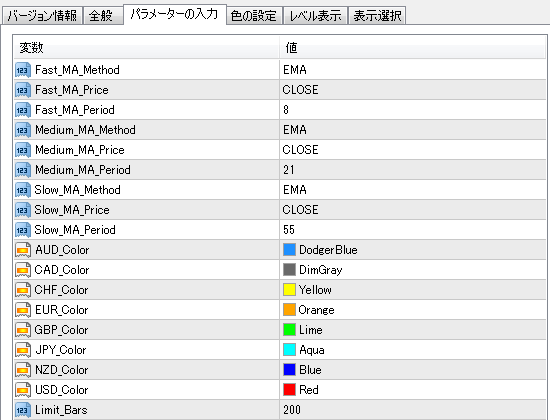This screenshot has width=550, height=420.
Task: Click the Fast_MA_Method variable icon
Action: (x=23, y=70)
